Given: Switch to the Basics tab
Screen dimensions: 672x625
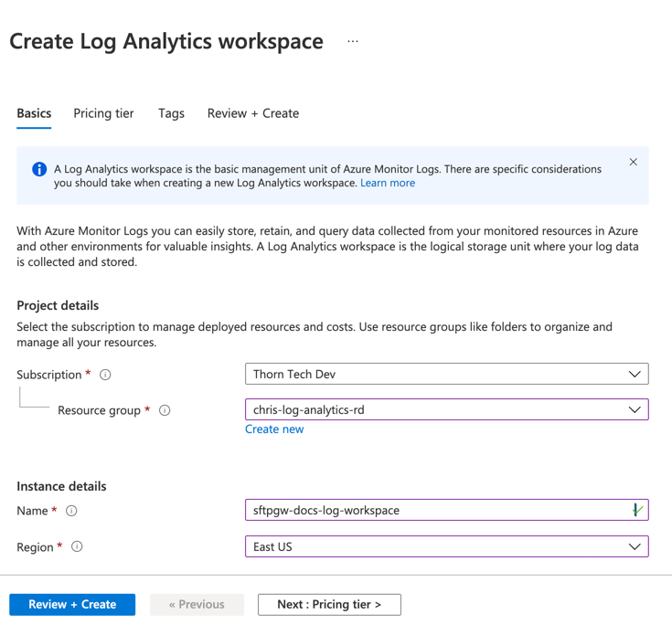Looking at the screenshot, I should (x=34, y=113).
